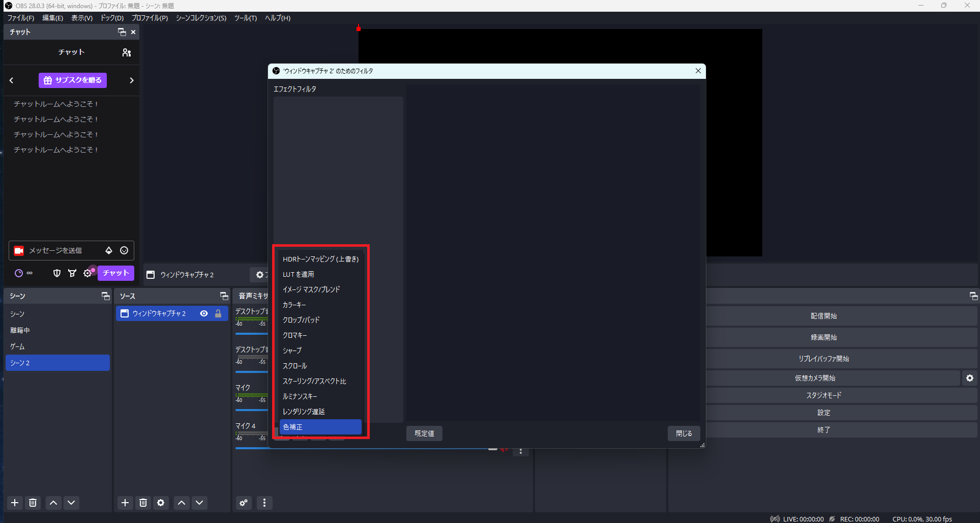
Task: Click the サブスクを贈る button
Action: [x=73, y=80]
